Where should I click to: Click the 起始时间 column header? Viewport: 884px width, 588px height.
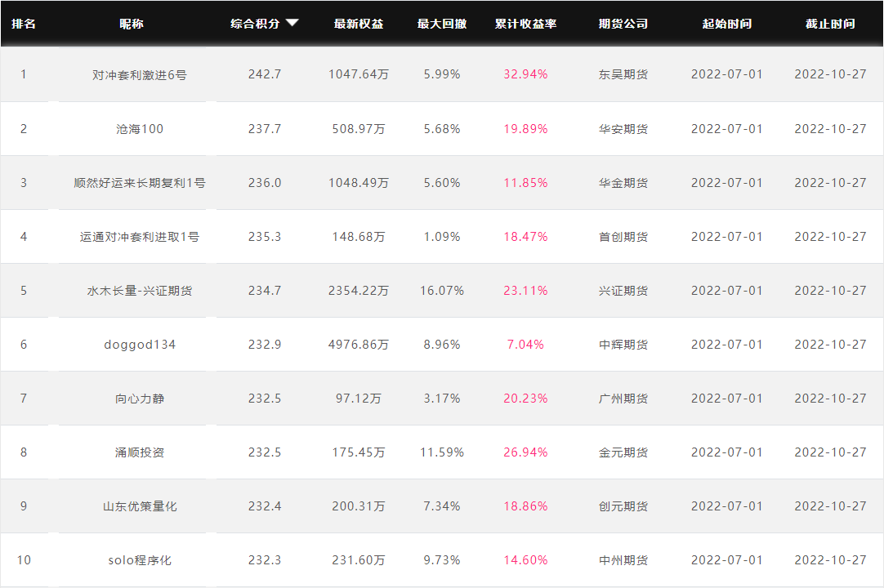point(726,24)
